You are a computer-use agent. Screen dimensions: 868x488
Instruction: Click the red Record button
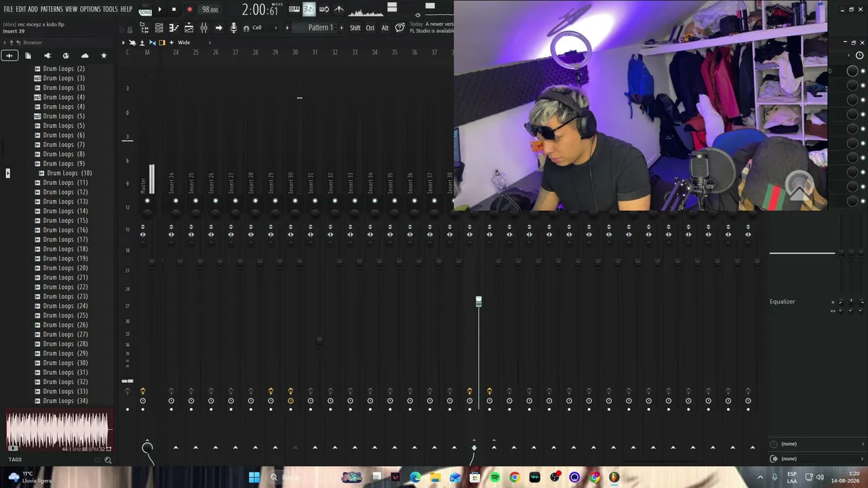click(x=189, y=9)
